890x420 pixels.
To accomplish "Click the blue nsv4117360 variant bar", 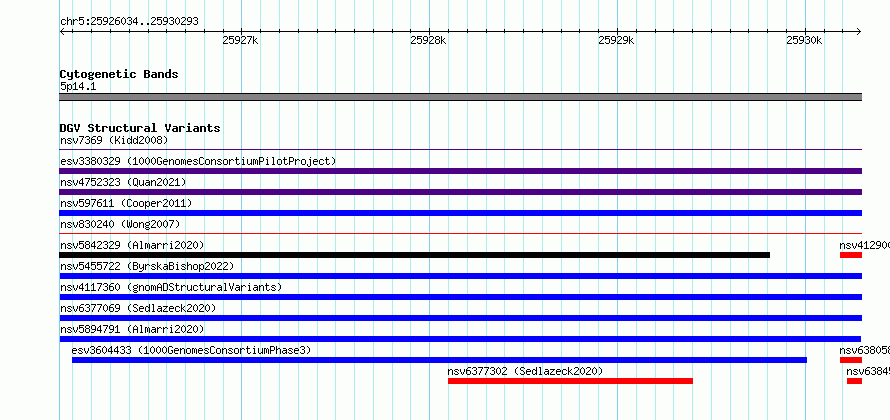I will [461, 297].
